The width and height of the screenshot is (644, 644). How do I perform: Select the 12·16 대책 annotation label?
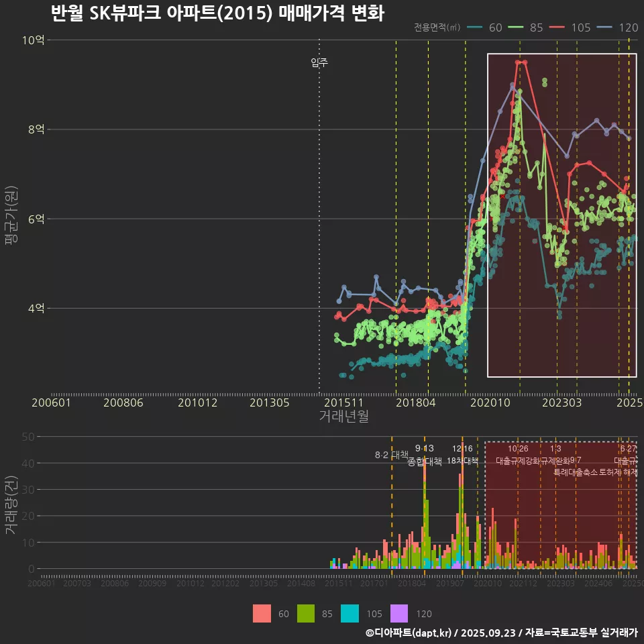(462, 455)
